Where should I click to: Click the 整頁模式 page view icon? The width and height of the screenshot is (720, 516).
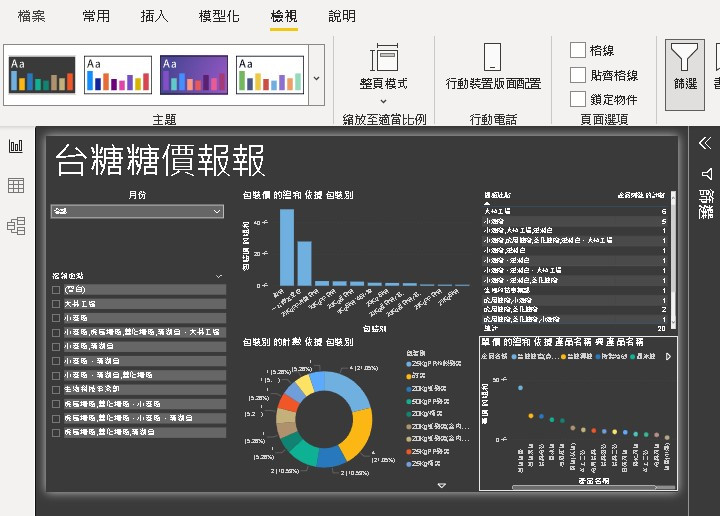[384, 58]
